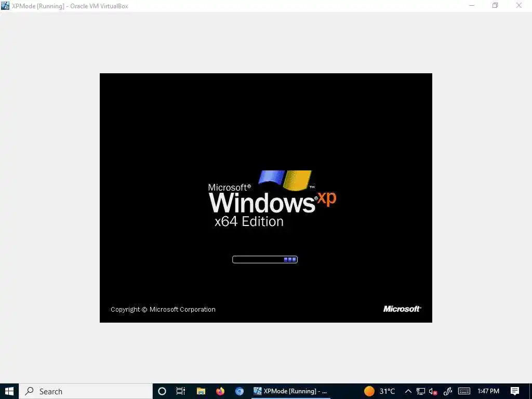Open the network status tray icon

click(421, 391)
